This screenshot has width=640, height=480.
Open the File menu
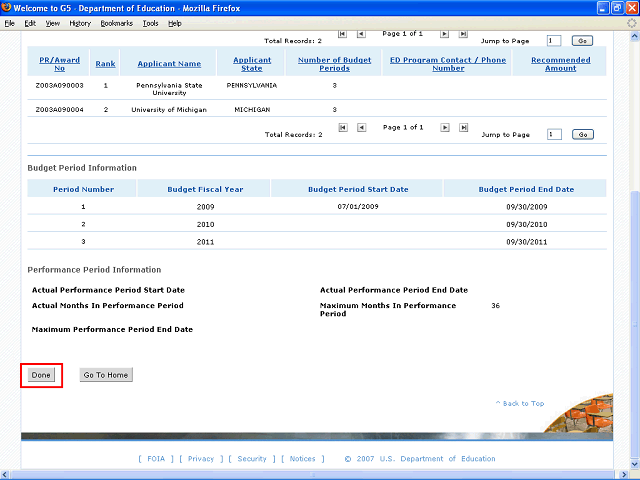(9, 22)
